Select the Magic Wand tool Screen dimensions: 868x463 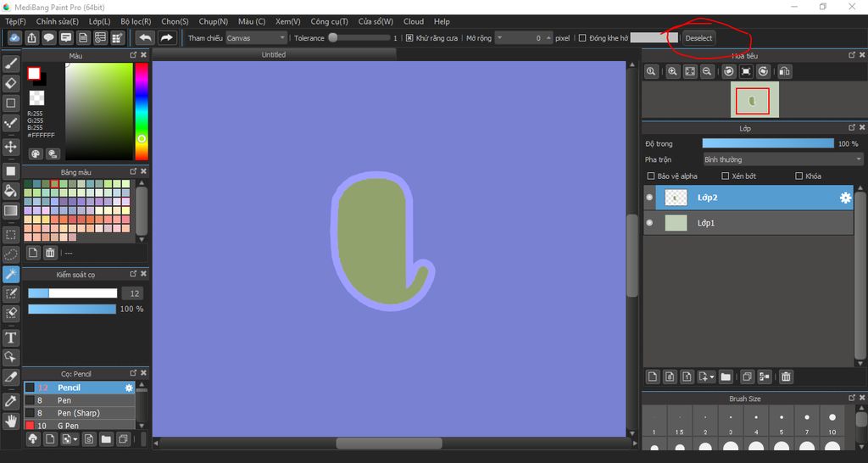click(x=10, y=274)
